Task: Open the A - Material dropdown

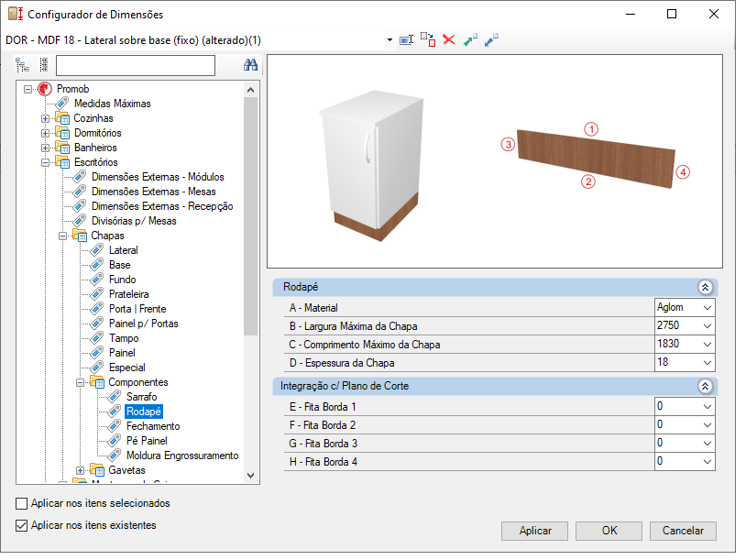Action: click(708, 307)
